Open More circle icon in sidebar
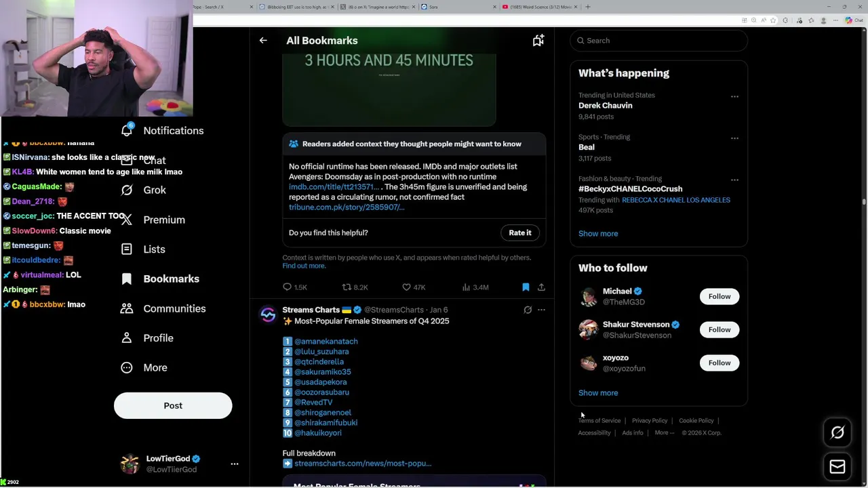The image size is (868, 488). tap(127, 367)
